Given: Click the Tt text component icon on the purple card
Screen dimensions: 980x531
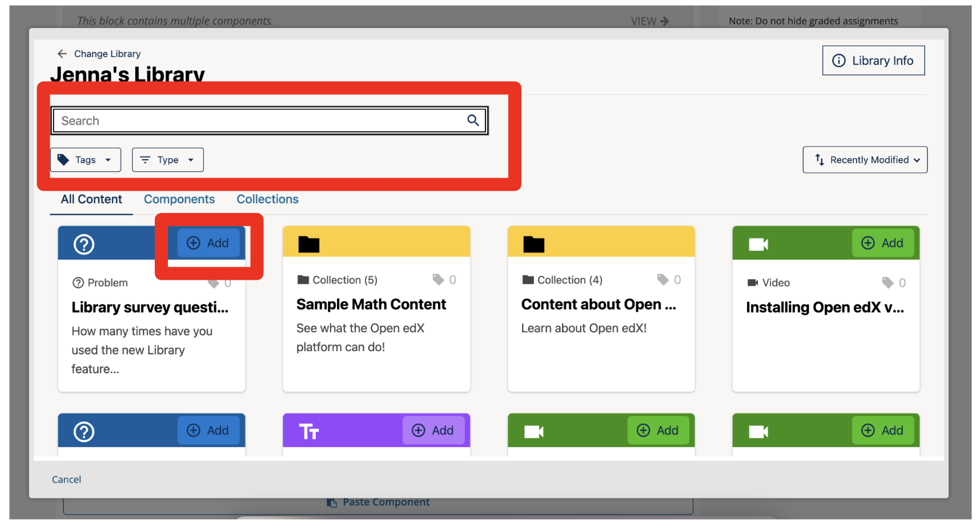Looking at the screenshot, I should [x=308, y=431].
